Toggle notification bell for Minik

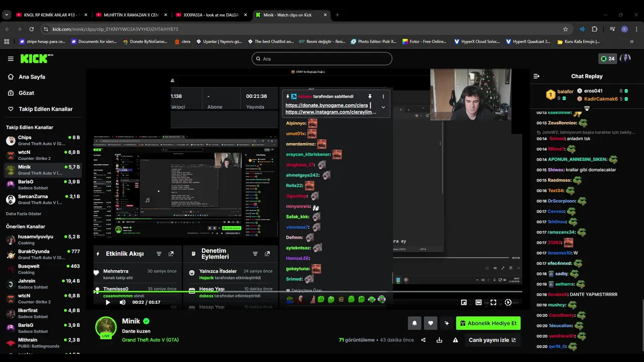pyautogui.click(x=415, y=323)
